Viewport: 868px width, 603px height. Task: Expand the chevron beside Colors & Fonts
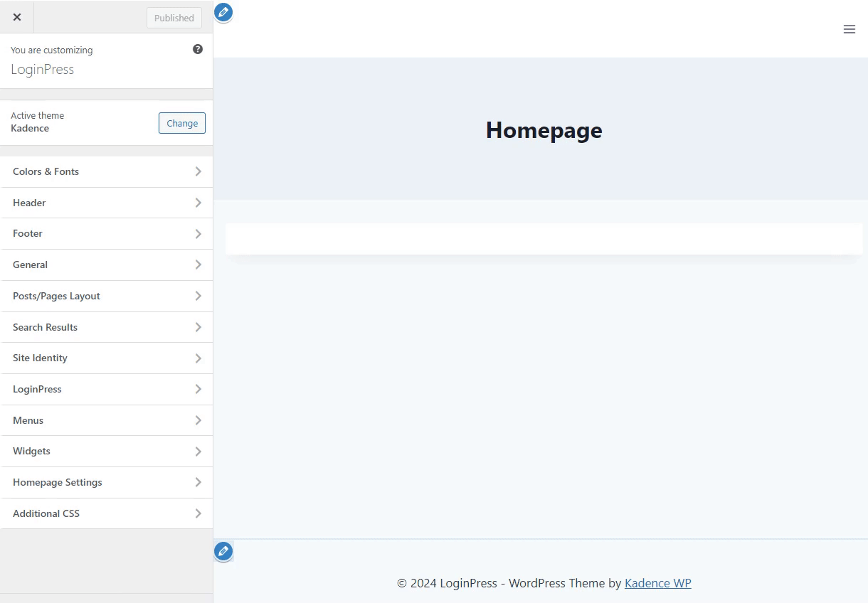tap(198, 171)
